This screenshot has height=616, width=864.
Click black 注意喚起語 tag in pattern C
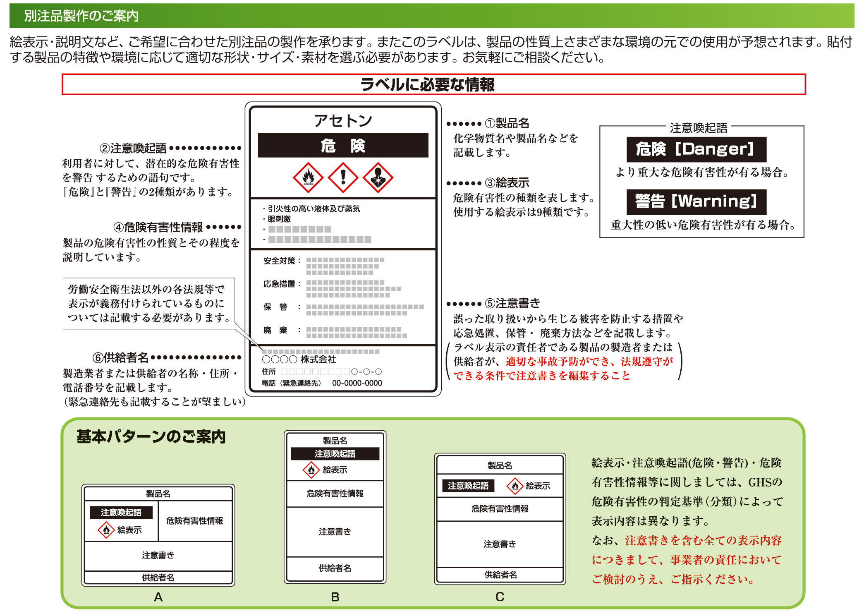[468, 486]
